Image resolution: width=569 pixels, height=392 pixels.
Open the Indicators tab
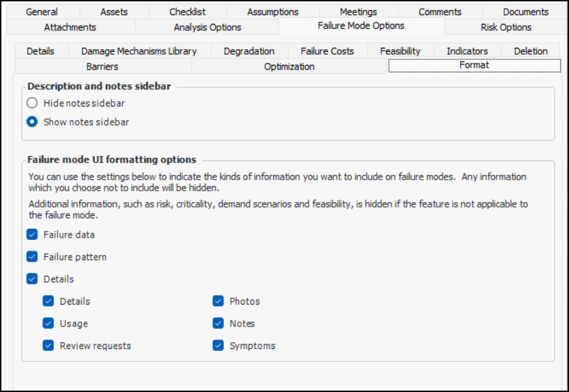(x=467, y=51)
